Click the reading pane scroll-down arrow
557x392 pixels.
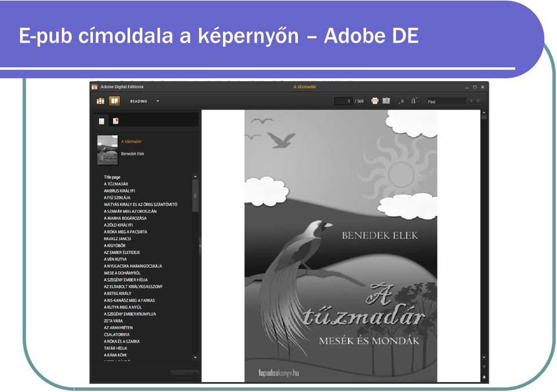(484, 358)
